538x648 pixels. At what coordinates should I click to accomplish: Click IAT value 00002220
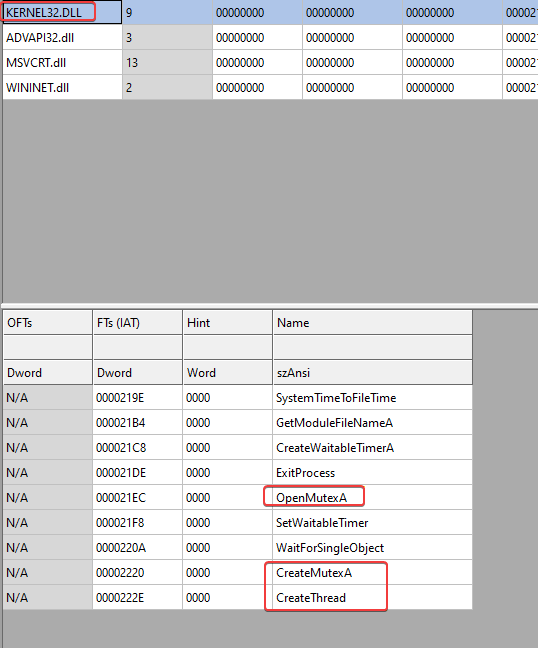pyautogui.click(x=138, y=572)
